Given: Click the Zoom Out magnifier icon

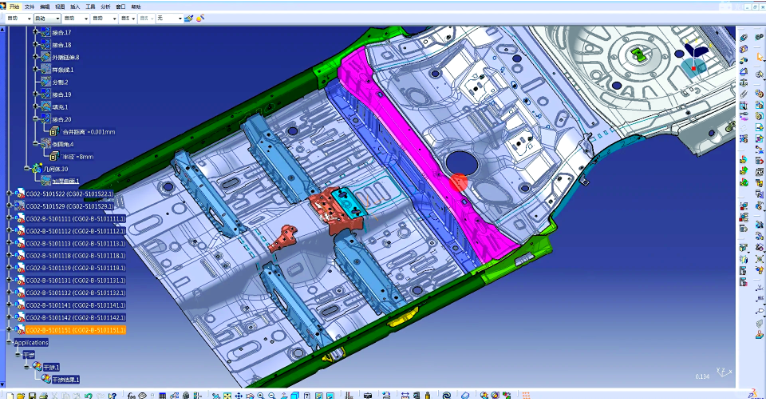Looking at the screenshot, I should [272, 396].
